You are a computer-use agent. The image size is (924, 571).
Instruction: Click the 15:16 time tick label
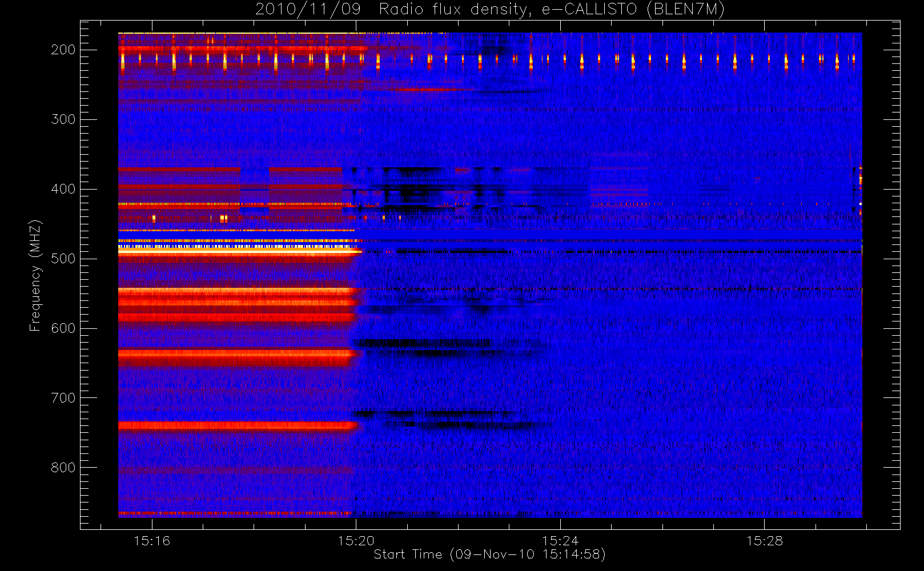tap(152, 541)
